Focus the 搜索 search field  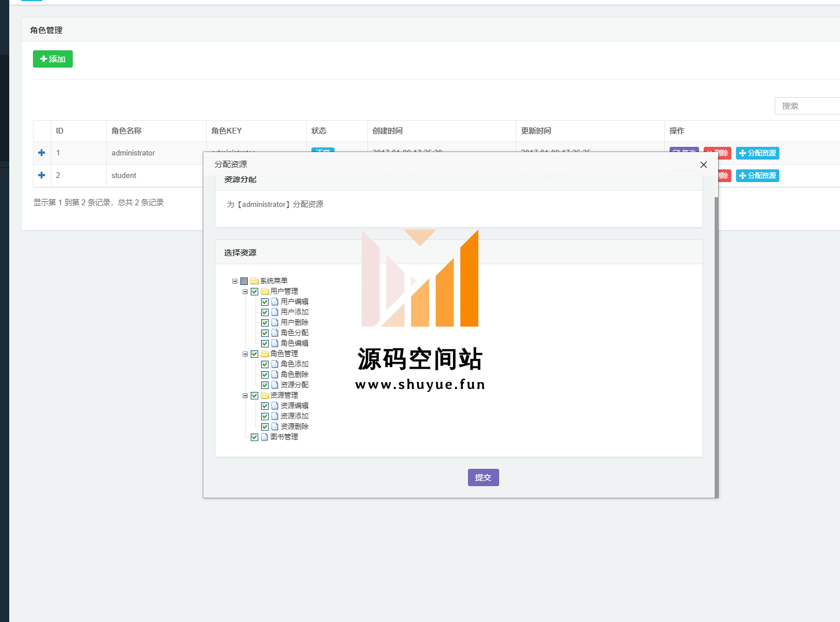807,106
